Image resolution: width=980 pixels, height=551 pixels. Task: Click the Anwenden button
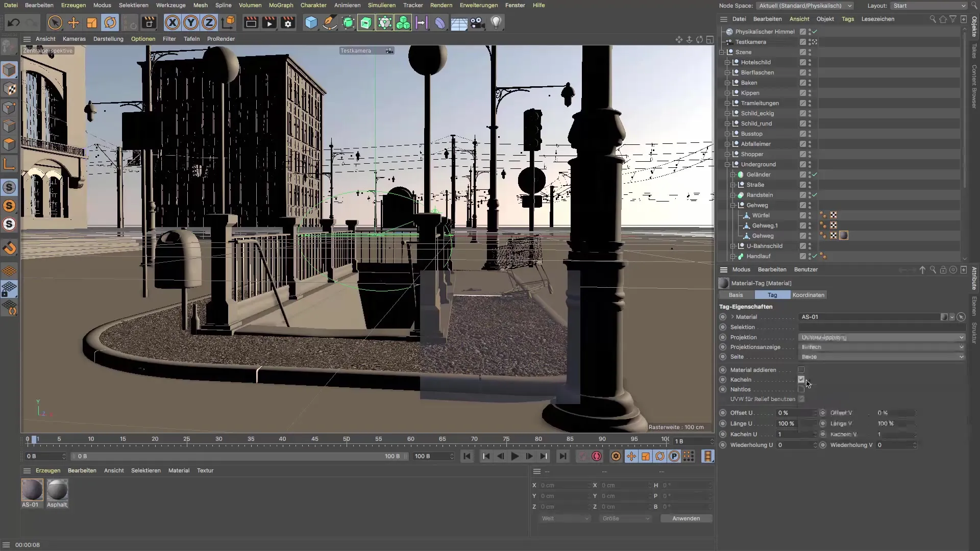685,518
